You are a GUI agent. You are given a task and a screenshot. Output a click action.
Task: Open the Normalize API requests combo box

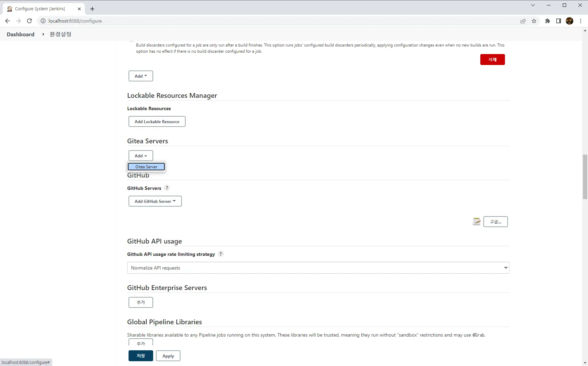click(318, 268)
